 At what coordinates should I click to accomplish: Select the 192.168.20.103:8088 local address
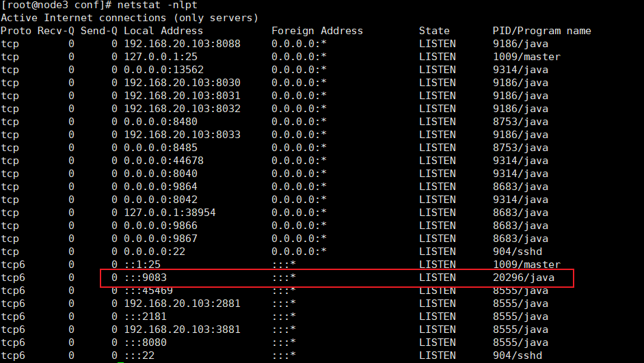[x=182, y=44]
